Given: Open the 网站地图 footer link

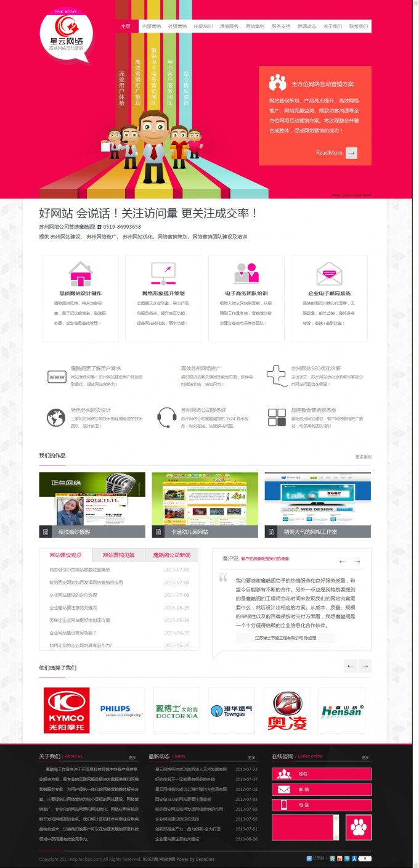Looking at the screenshot, I should point(166,859).
